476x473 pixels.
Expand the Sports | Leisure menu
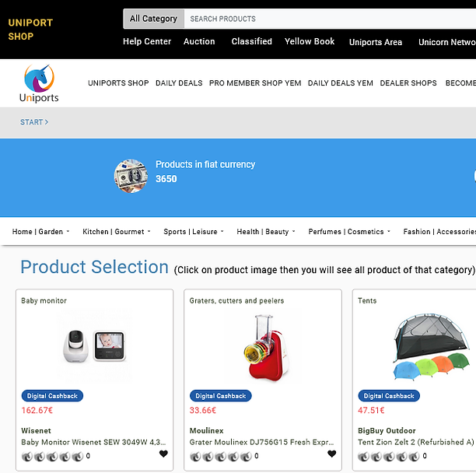[194, 232]
